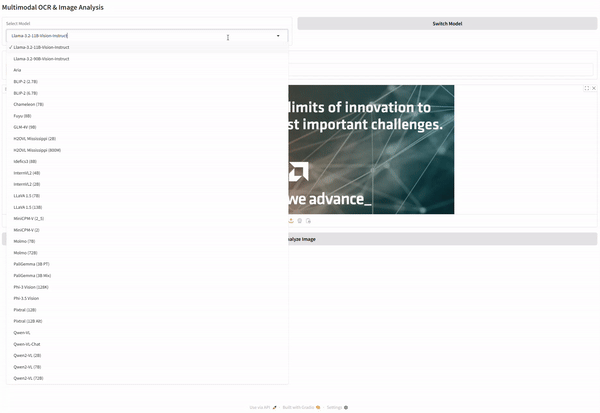Viewport: 600px width, 413px height.
Task: Select Qwen2-VL (72B) at list bottom
Action: coord(29,378)
